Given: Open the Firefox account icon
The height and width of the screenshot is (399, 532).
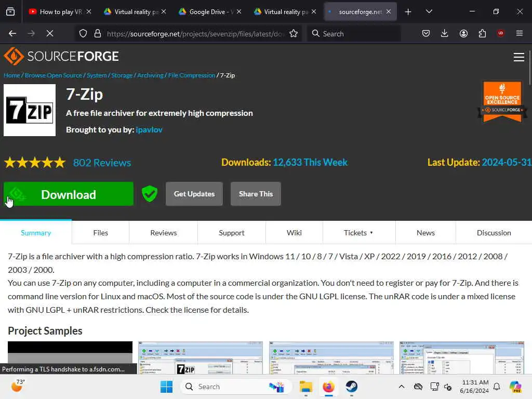Looking at the screenshot, I should [x=463, y=33].
